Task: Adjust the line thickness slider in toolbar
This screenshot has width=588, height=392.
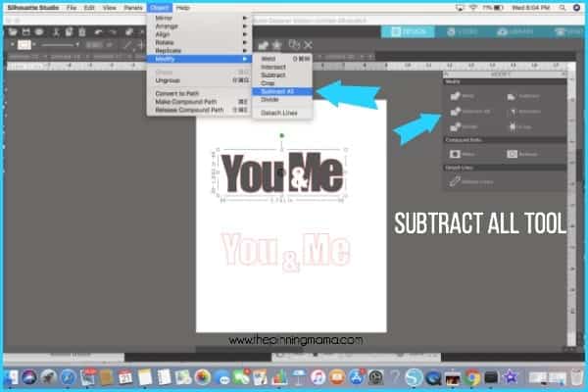Action: click(x=60, y=45)
